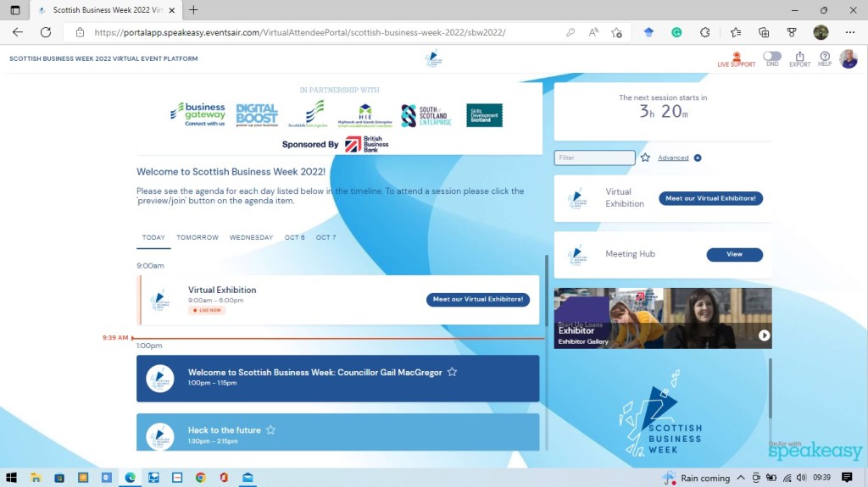Expand system tray hidden icons chevron

(741, 478)
